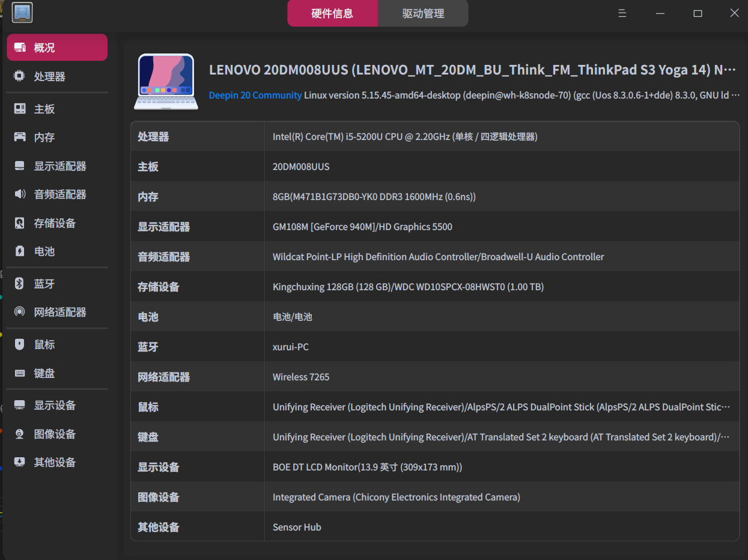The width and height of the screenshot is (748, 560).
Task: Click the 概况 overview icon in sidebar
Action: click(x=20, y=47)
